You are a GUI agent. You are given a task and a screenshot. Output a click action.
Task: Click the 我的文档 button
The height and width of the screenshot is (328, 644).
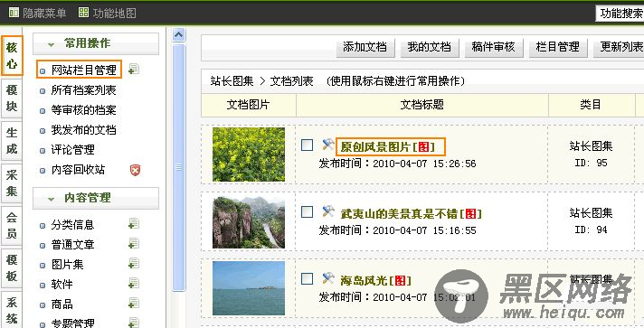tap(430, 47)
